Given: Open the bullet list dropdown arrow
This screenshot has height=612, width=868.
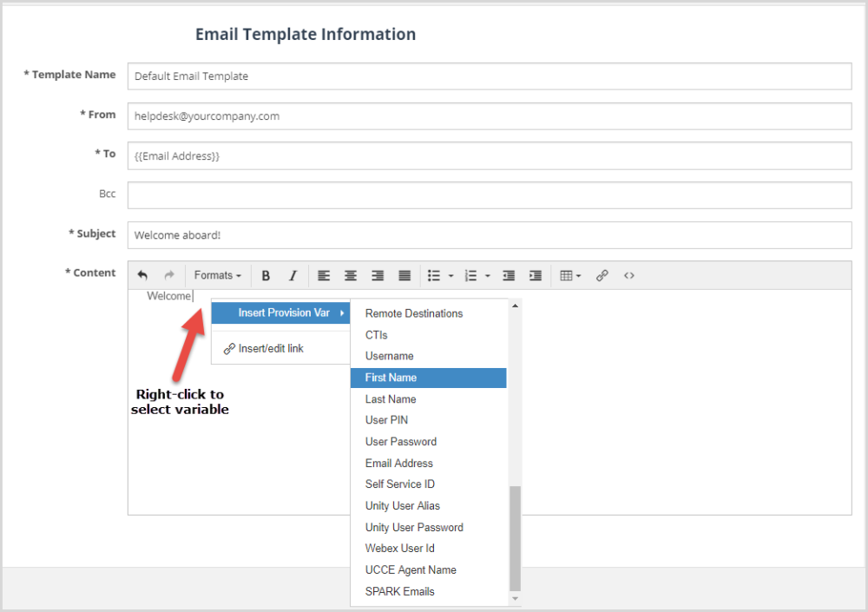Looking at the screenshot, I should tap(450, 275).
